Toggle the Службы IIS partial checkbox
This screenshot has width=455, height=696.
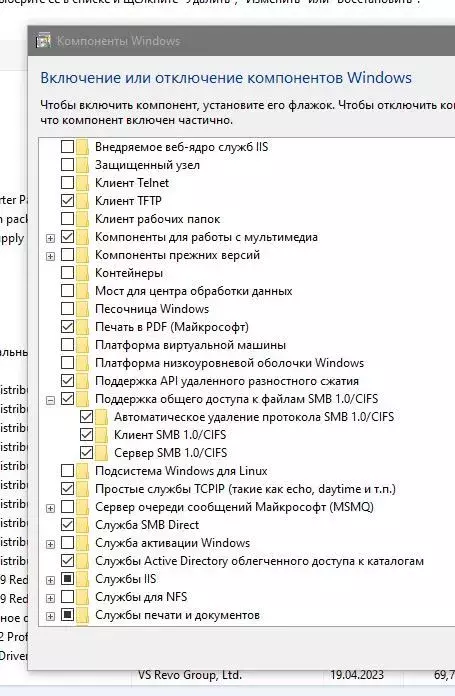coord(67,579)
